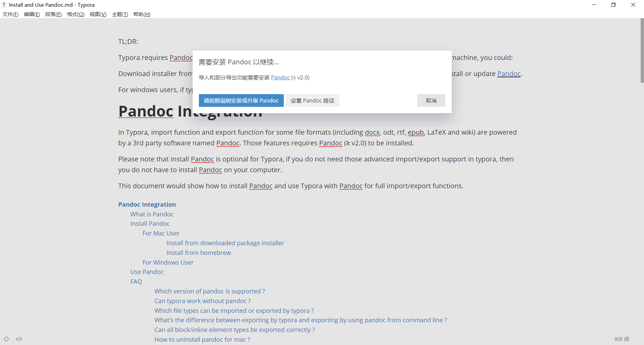The image size is (644, 345).
Task: Click Pandoc link in 'install Pandoc is optional'
Action: point(202,159)
